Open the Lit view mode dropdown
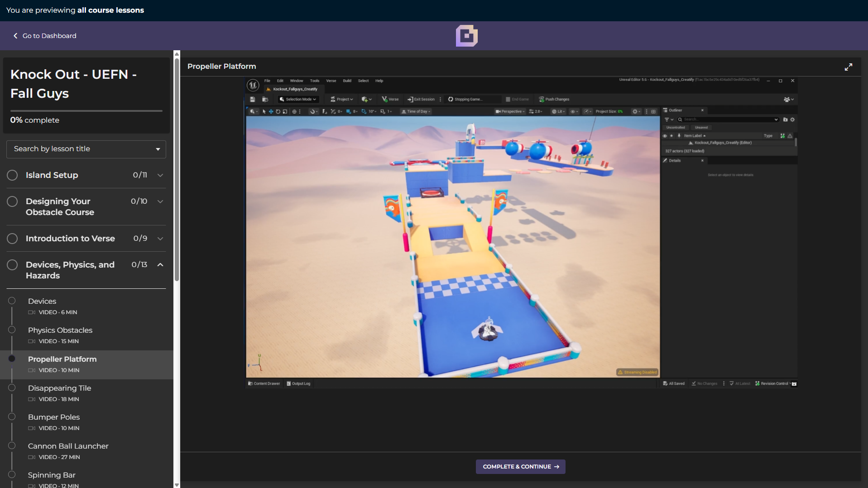This screenshot has height=488, width=868. [x=558, y=111]
